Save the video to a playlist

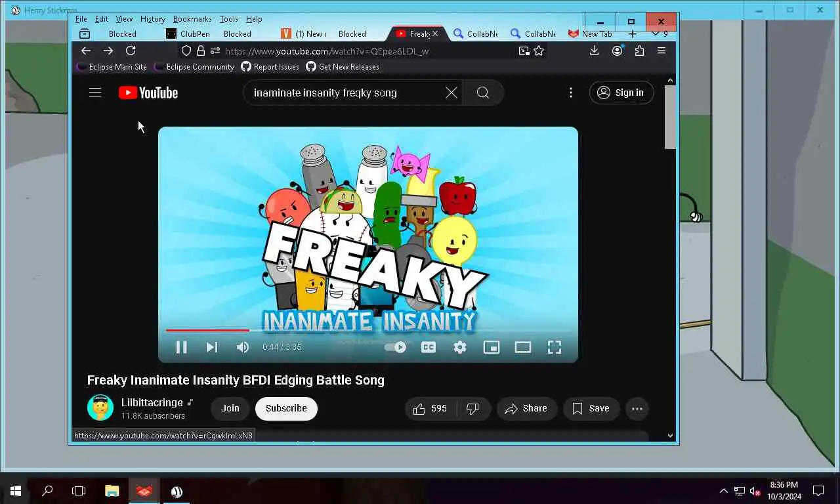coord(591,408)
